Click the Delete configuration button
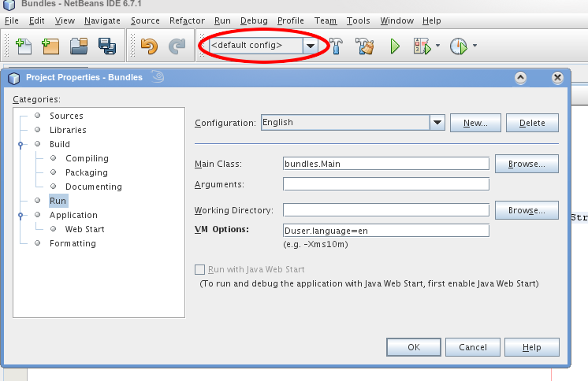This screenshot has width=588, height=381. (x=532, y=123)
